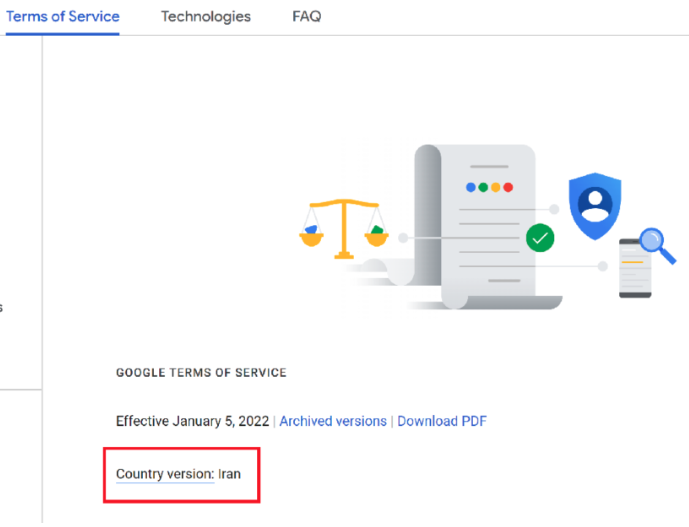Click the yellow dot on document

point(496,187)
